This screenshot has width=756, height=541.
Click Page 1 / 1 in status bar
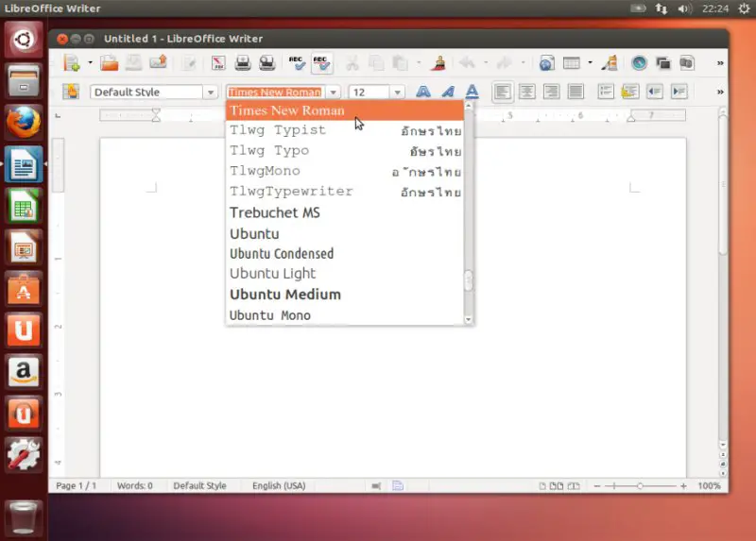click(77, 485)
